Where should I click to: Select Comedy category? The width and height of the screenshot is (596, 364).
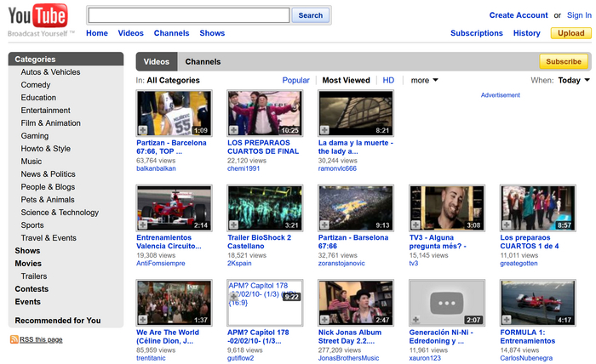coord(36,85)
